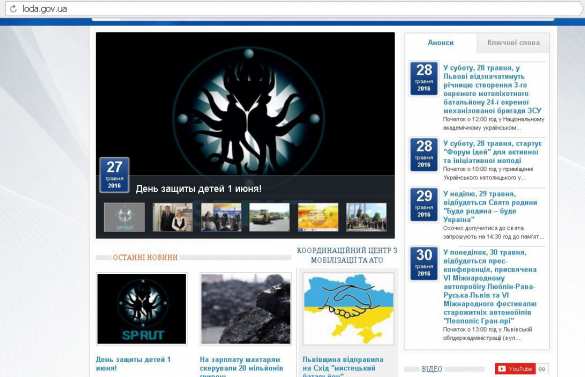The image size is (585, 377).
Task: Select slider thumbnail with road roller
Action: pyautogui.click(x=269, y=217)
